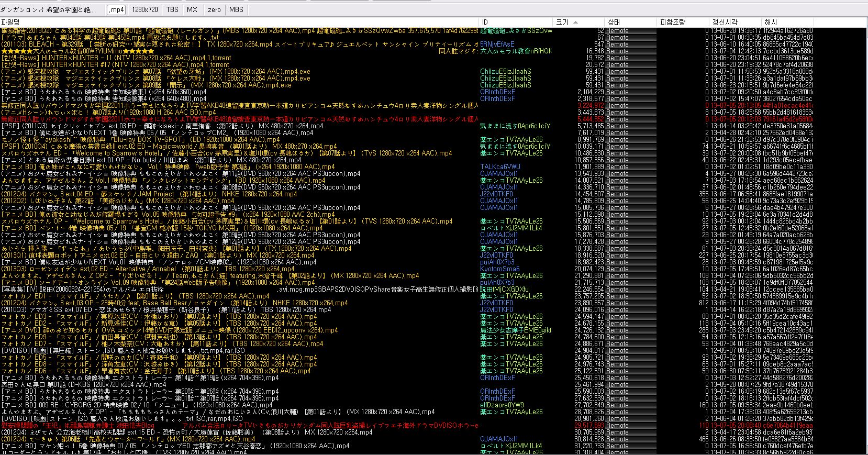This screenshot has width=868, height=455.
Task: Click the ChiizuE5lzJlaahS ID on 第07話 row
Action: 505,72
